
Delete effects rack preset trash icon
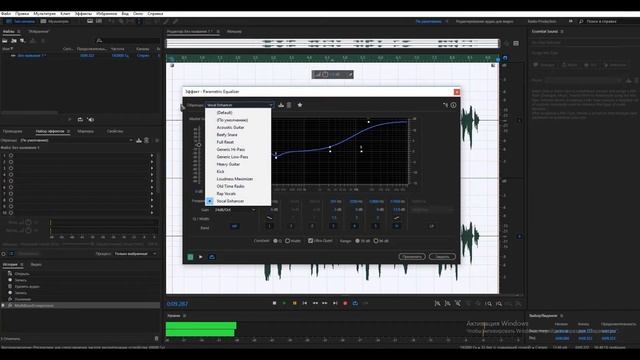coord(147,140)
